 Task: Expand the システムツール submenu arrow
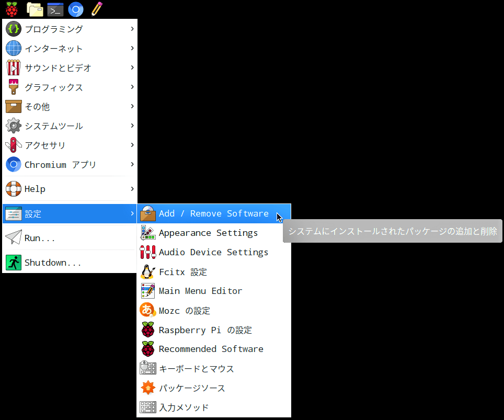(132, 126)
